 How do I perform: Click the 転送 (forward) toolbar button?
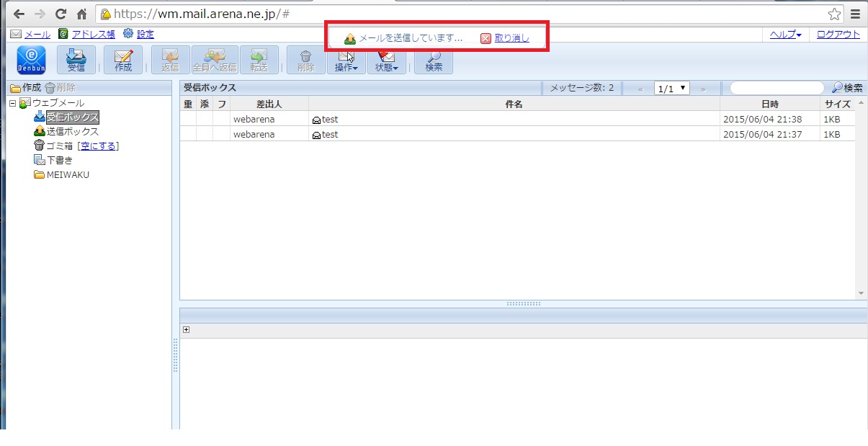pos(259,60)
